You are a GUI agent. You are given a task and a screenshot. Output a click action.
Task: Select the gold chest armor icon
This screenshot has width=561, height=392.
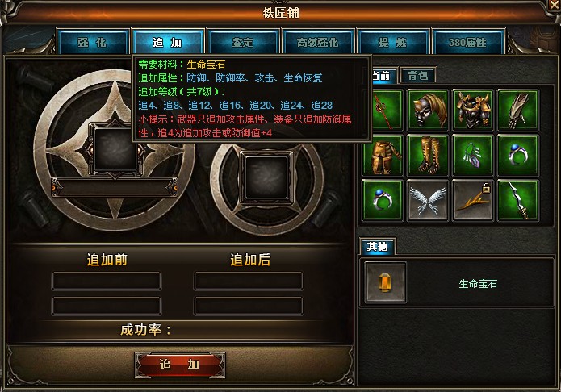[473, 111]
